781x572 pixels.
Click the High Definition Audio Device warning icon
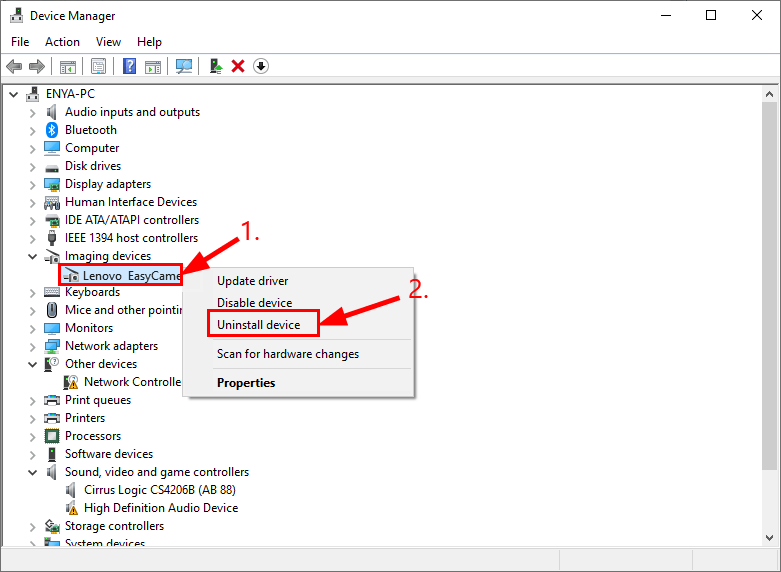tap(72, 508)
